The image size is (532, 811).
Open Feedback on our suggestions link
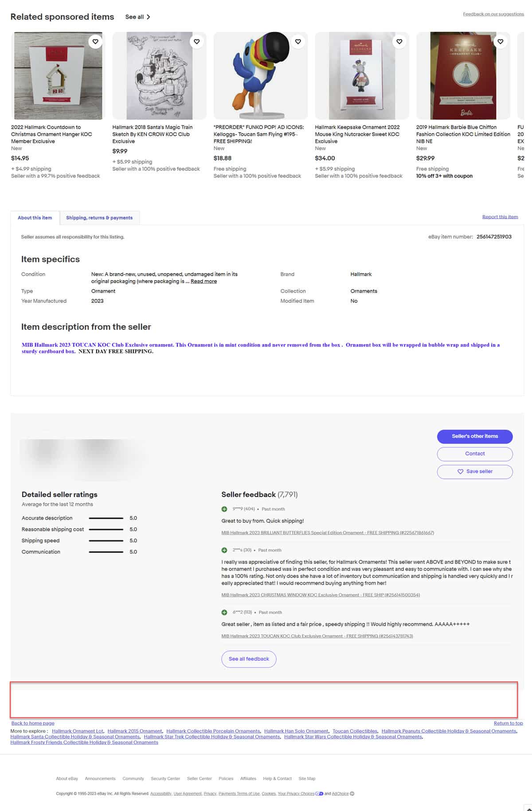coord(493,14)
